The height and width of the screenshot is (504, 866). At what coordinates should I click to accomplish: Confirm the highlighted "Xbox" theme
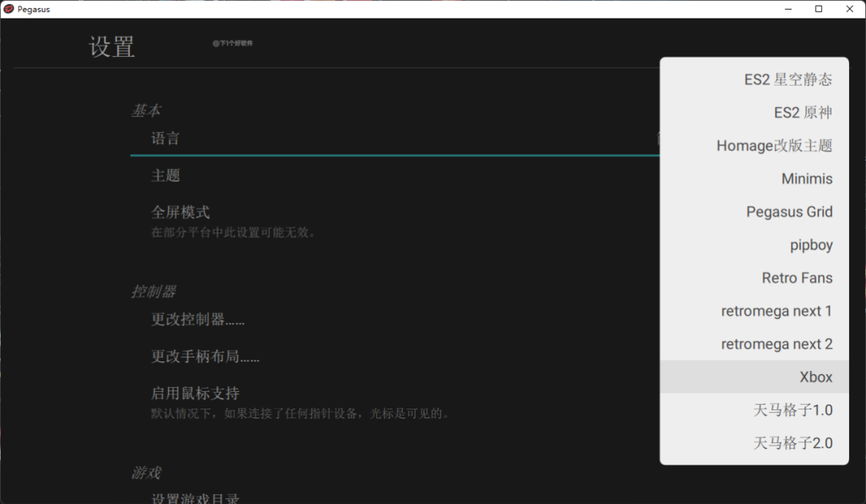point(816,377)
